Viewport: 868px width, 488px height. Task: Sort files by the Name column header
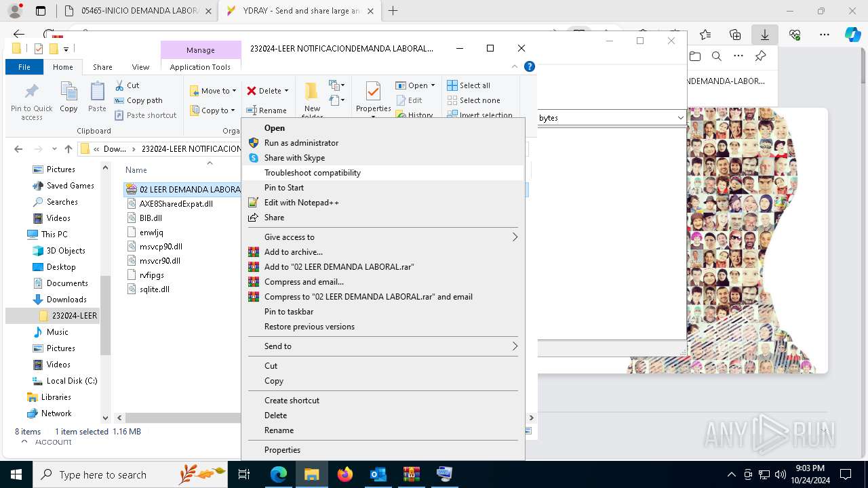click(136, 170)
